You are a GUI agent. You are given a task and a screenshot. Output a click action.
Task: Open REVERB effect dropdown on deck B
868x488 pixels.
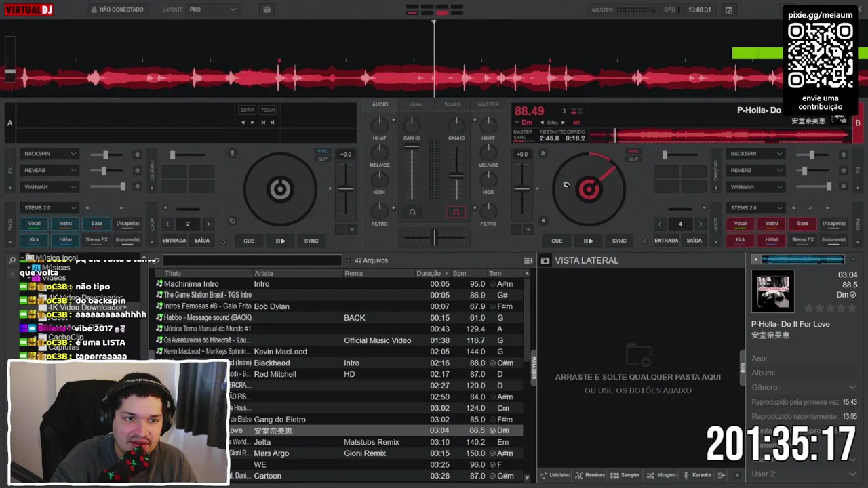pos(755,171)
